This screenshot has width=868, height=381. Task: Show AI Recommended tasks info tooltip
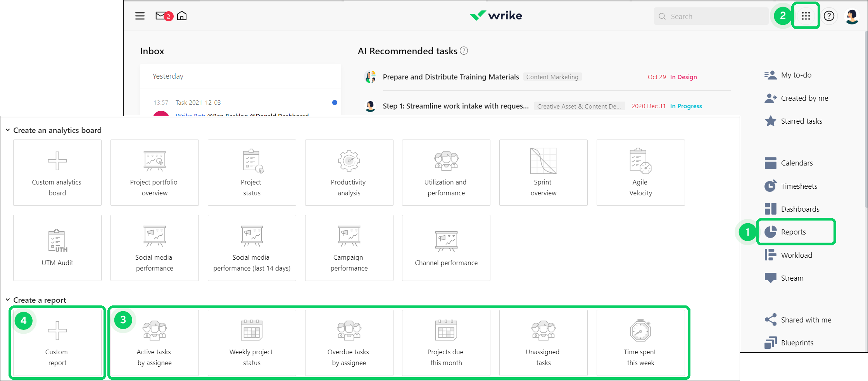464,51
